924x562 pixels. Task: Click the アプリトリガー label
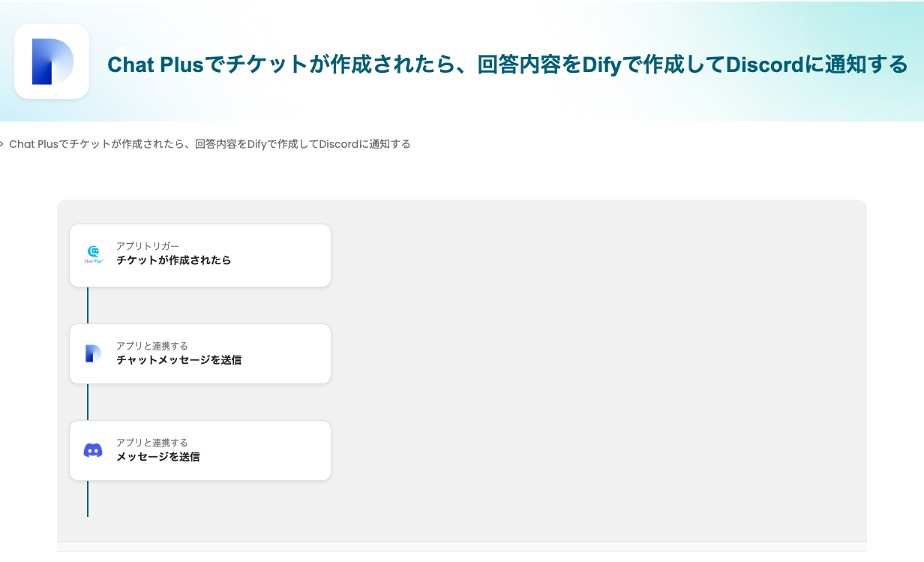click(148, 246)
